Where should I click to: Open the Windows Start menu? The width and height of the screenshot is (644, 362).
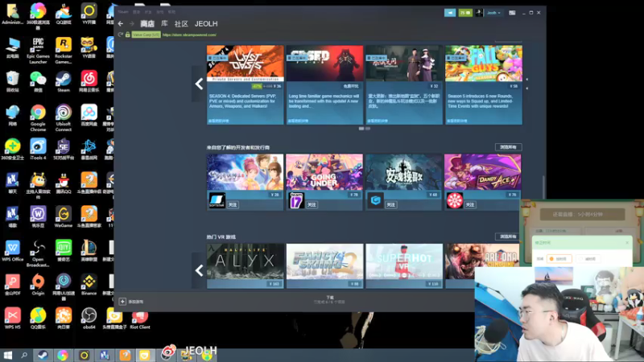[7, 355]
